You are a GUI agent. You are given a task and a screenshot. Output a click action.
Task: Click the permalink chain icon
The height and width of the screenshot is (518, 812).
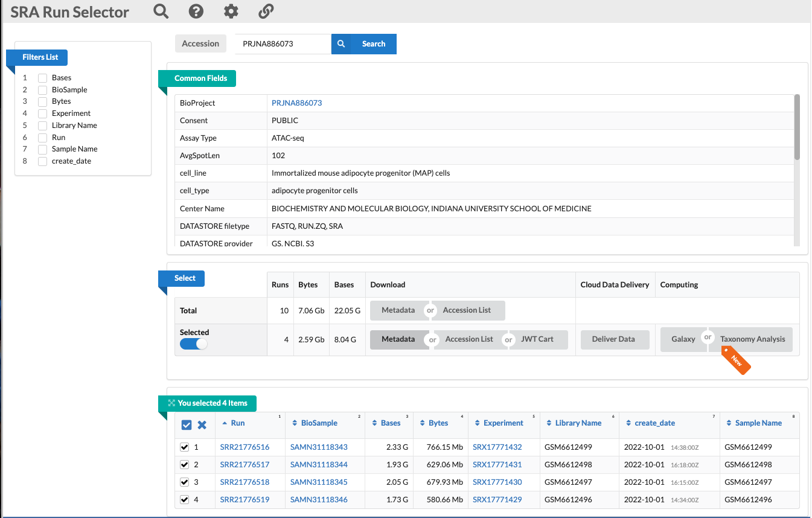(x=266, y=11)
